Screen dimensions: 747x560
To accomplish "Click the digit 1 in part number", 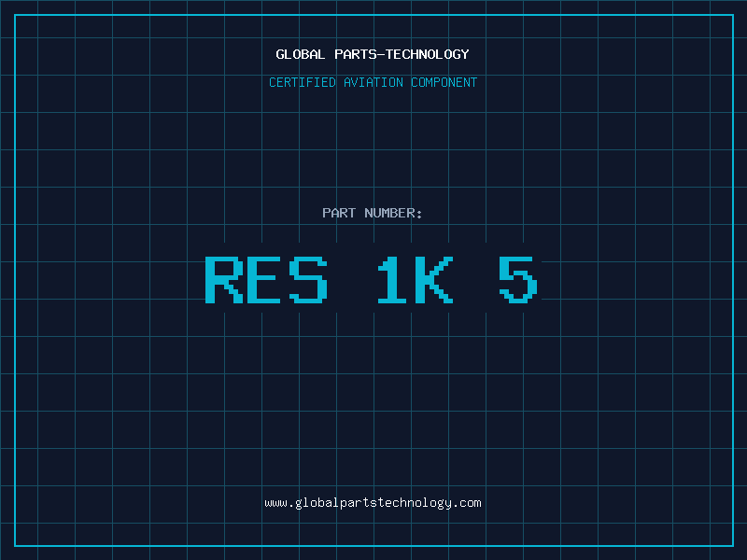I will [x=392, y=280].
